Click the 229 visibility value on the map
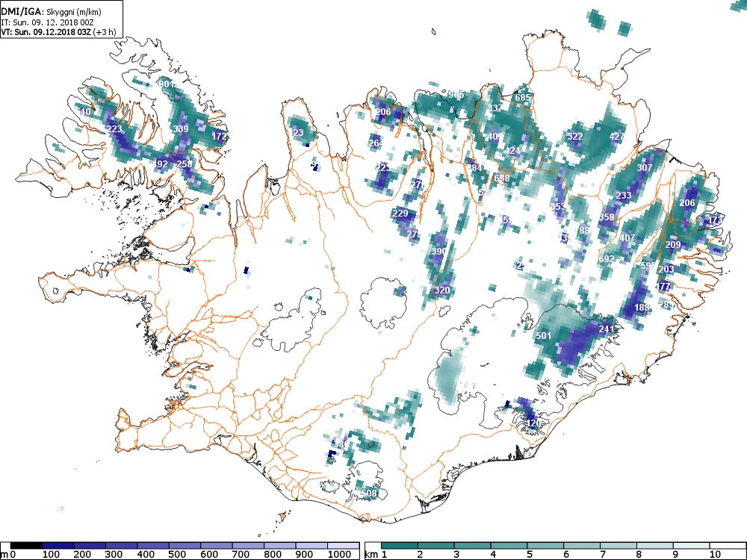This screenshot has height=560, width=747. coord(400,214)
